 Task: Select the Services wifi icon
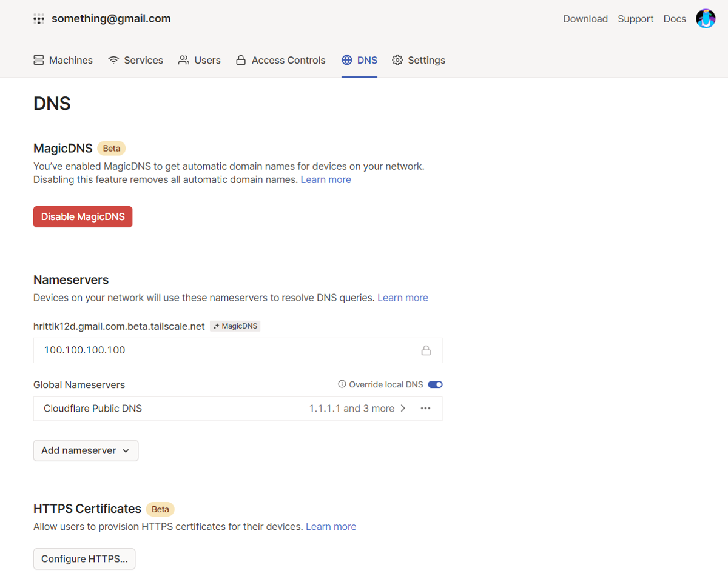(112, 60)
